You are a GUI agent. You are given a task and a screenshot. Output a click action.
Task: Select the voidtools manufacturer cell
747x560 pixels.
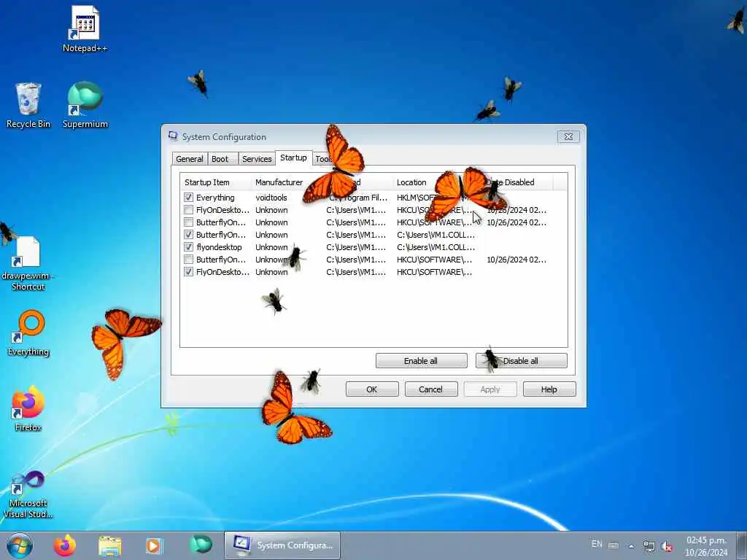[271, 198]
